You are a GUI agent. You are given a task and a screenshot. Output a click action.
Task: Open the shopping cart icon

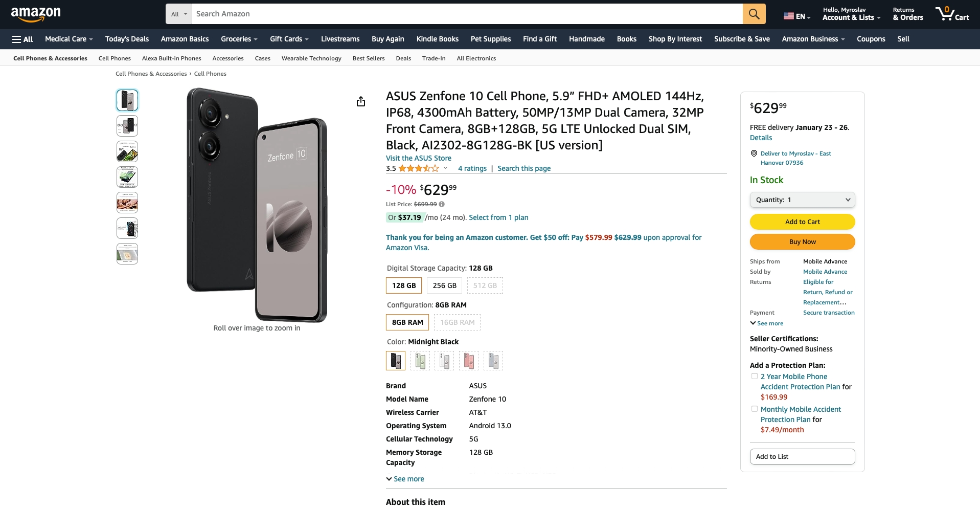coord(952,14)
